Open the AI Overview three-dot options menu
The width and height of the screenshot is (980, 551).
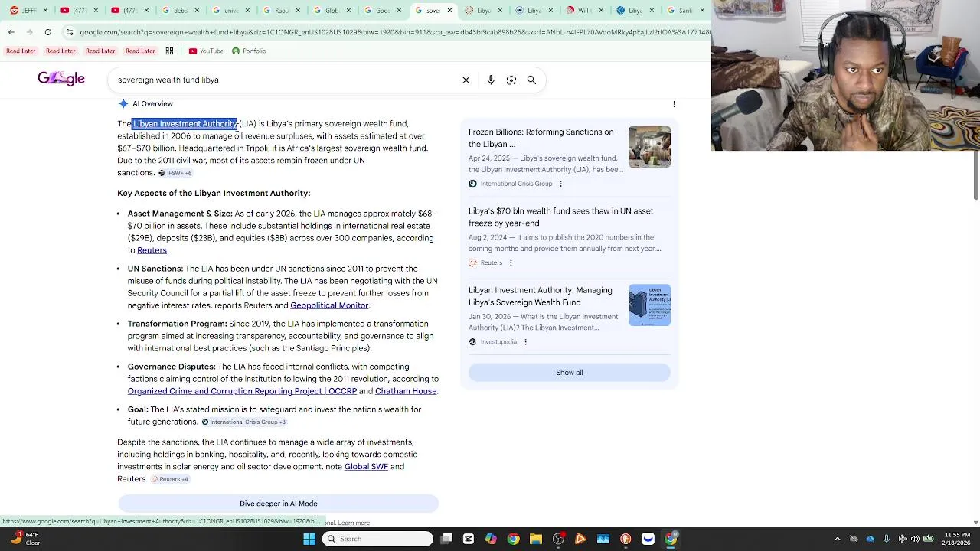[674, 104]
